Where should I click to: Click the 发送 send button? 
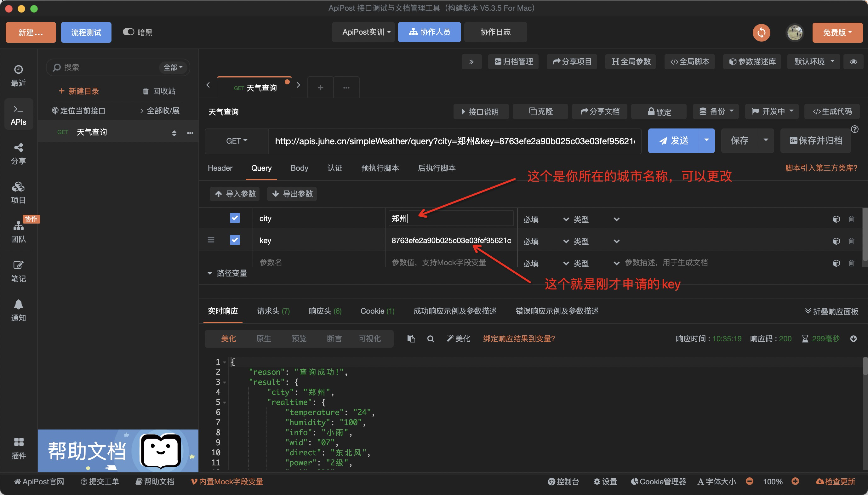pyautogui.click(x=673, y=141)
